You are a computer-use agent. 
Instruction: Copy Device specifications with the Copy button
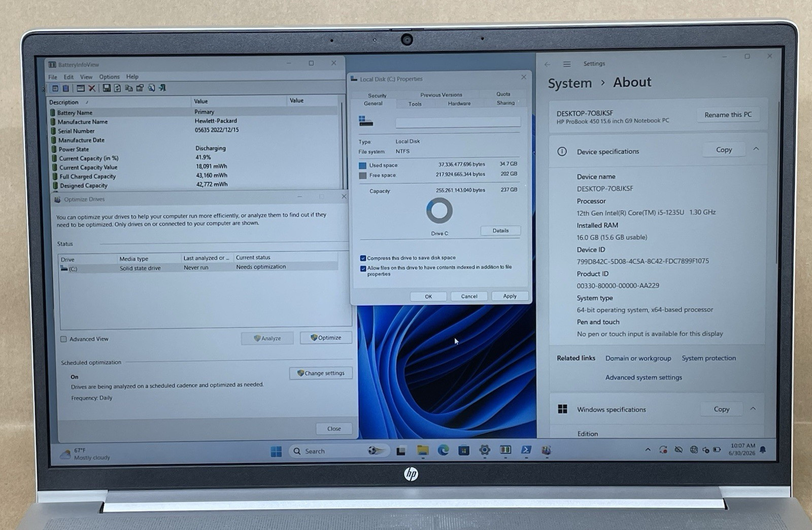724,150
